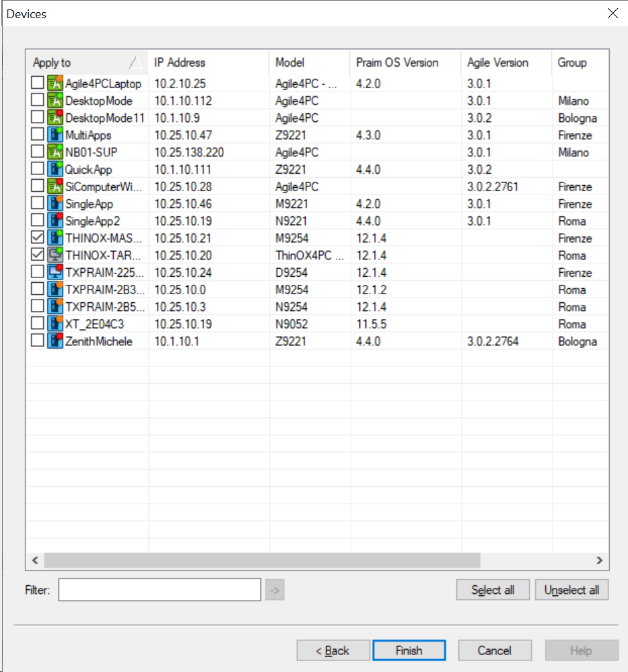This screenshot has height=672, width=628.
Task: Click the N9052 model cell
Action: pos(291,324)
